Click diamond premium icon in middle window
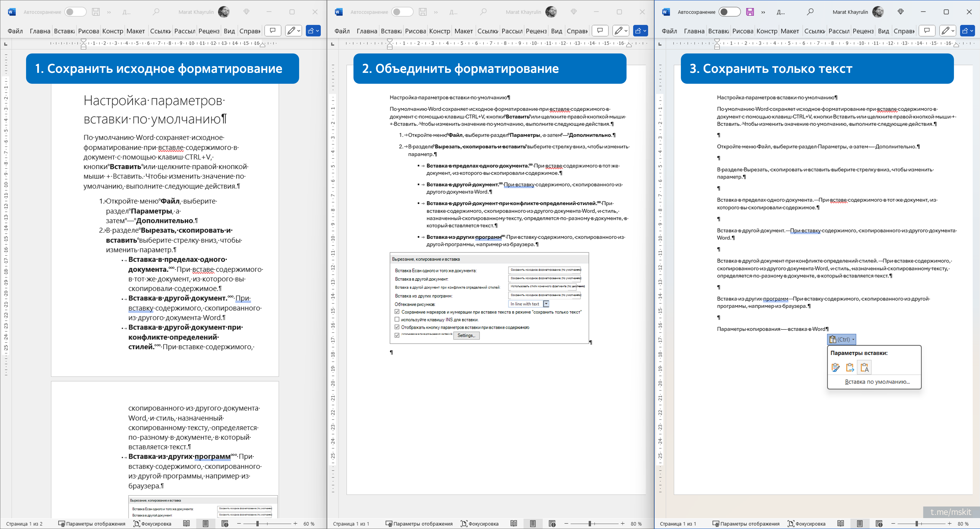 tap(574, 12)
